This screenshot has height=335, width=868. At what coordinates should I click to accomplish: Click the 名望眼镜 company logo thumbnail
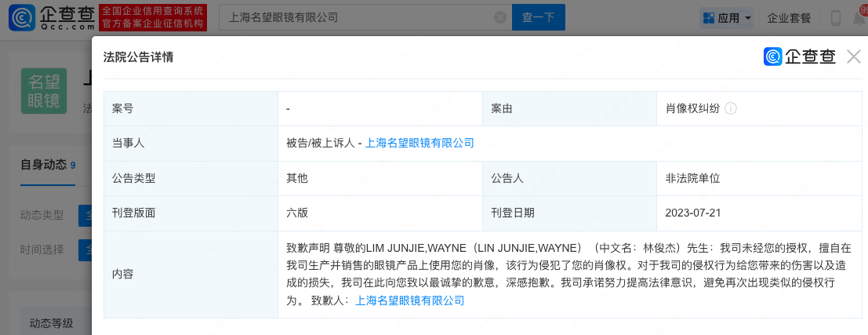(x=44, y=91)
